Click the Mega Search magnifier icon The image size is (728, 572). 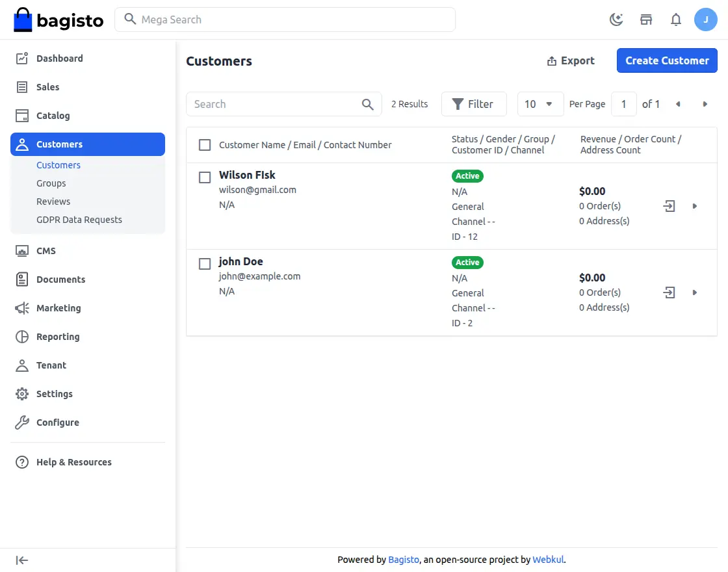(130, 19)
